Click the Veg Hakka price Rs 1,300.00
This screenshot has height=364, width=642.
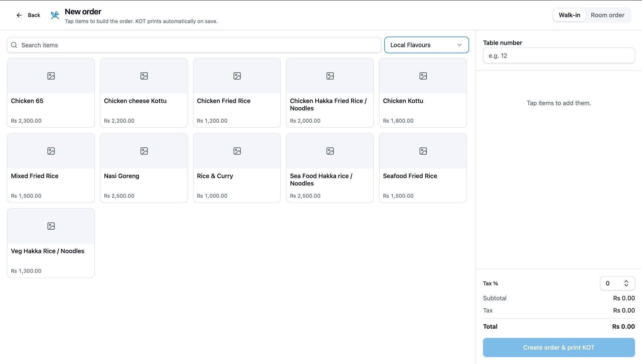pyautogui.click(x=26, y=271)
